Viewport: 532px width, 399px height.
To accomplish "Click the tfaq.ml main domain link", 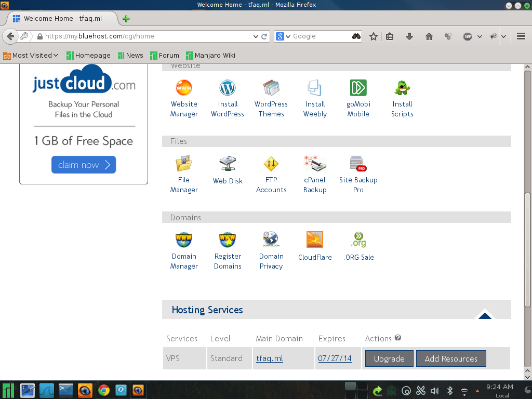I will coord(270,358).
